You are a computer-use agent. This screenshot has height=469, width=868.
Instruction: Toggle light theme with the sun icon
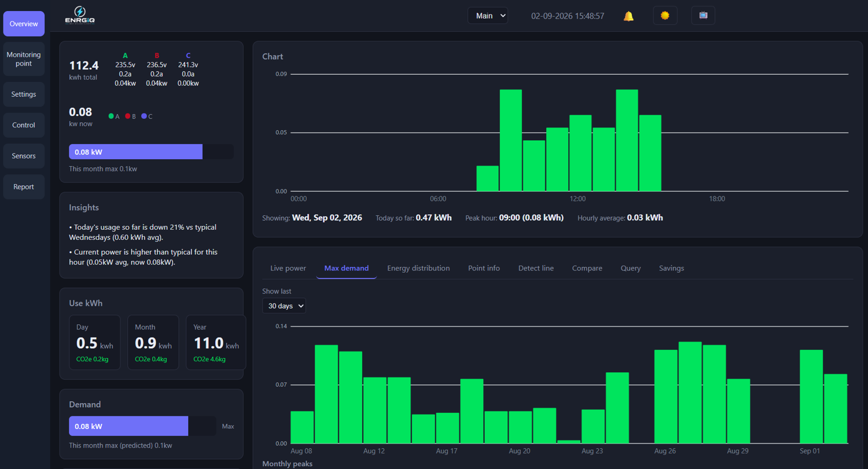(665, 16)
